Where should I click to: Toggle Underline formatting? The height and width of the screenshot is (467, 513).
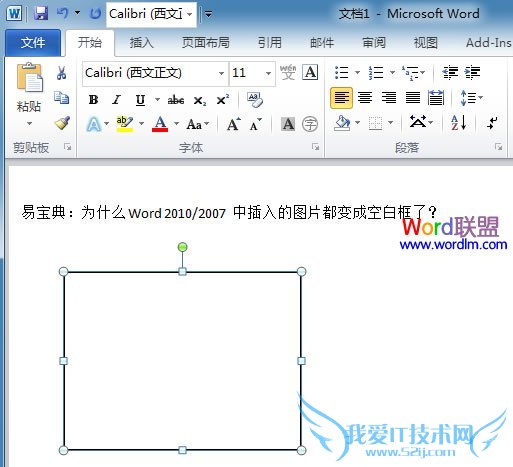[140, 100]
